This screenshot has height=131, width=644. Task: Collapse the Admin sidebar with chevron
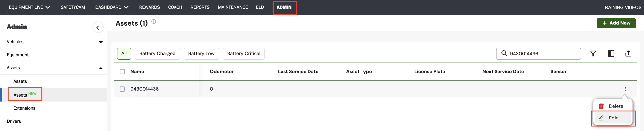(x=98, y=28)
